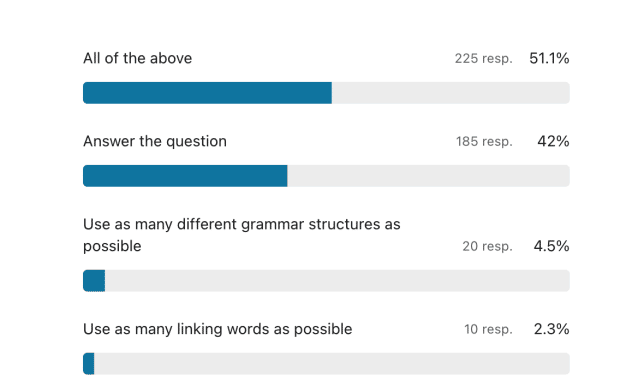Click the empty gray part of the 'Answer the question' bar
620x380 pixels.
click(429, 176)
